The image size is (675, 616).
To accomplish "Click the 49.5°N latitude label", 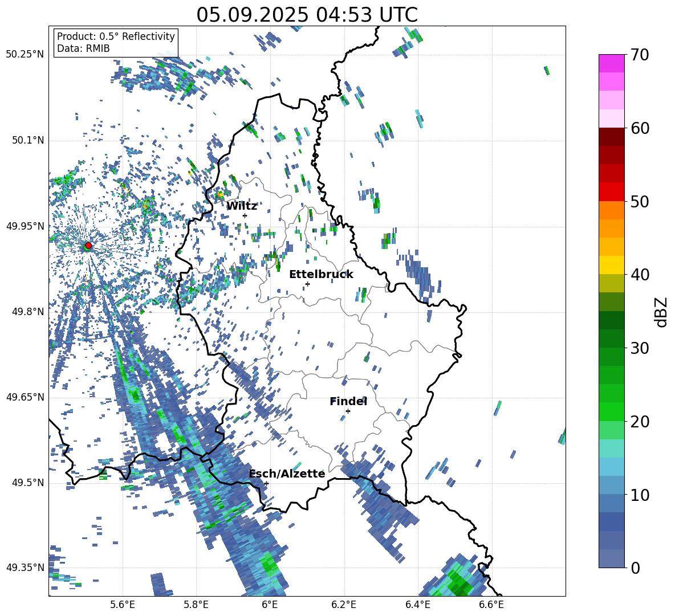I will 28,483.
